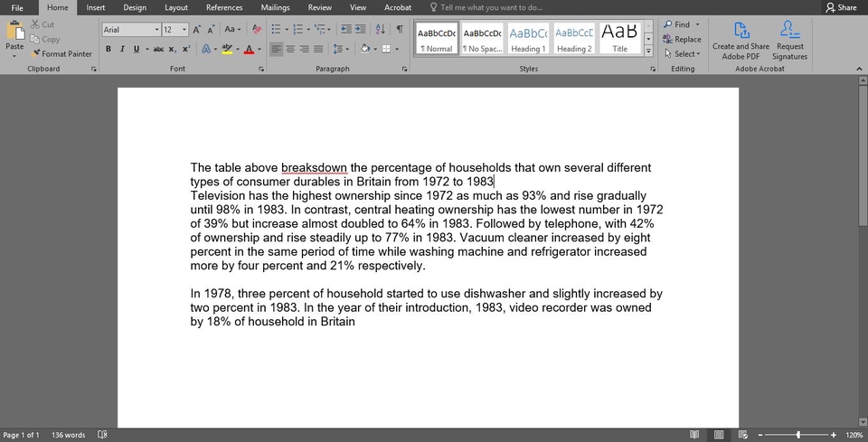
Task: Apply the Normal style
Action: click(437, 38)
